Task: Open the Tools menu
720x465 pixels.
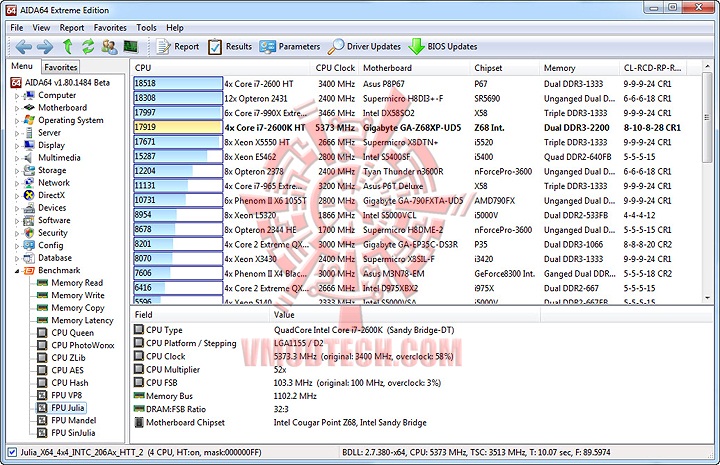Action: point(146,28)
